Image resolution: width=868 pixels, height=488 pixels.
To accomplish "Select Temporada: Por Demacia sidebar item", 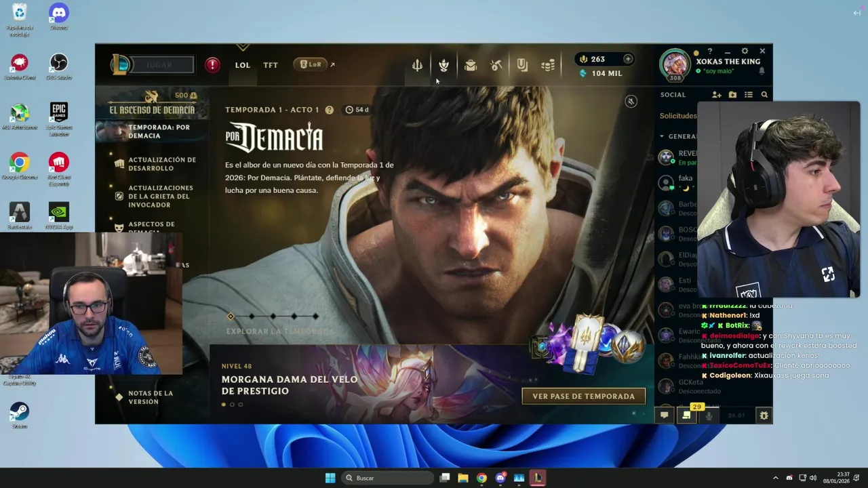I will (152, 131).
